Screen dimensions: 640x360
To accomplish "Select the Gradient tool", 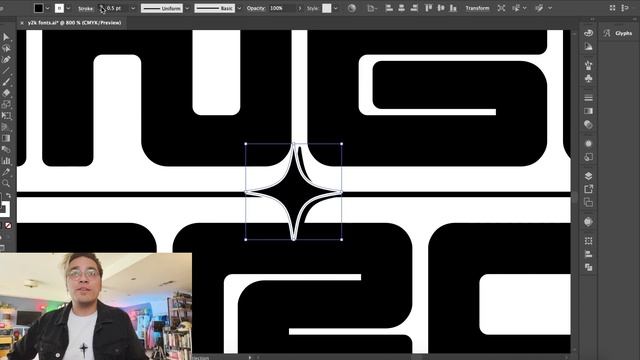I will point(6,138).
